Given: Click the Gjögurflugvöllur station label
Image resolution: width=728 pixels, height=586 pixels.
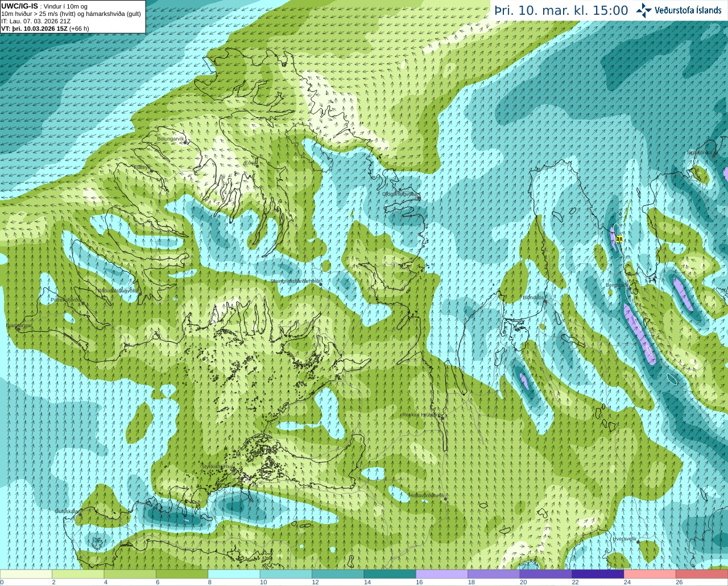Looking at the screenshot, I should tap(400, 194).
